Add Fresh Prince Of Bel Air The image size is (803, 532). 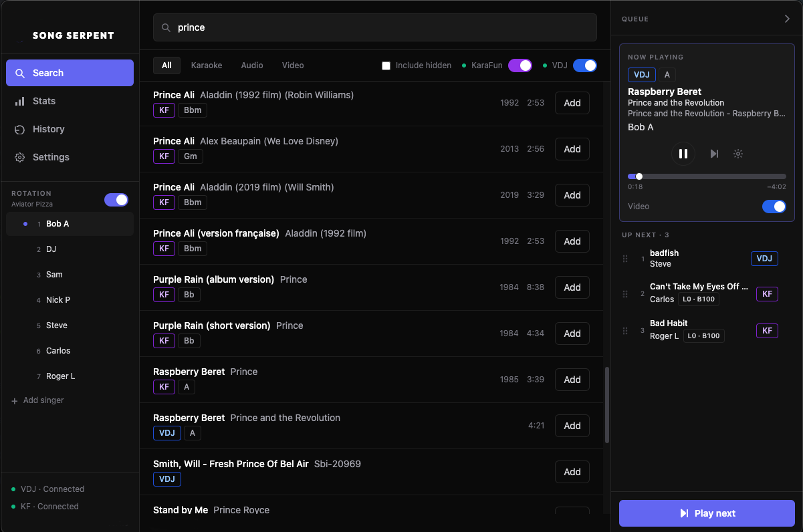click(x=572, y=472)
